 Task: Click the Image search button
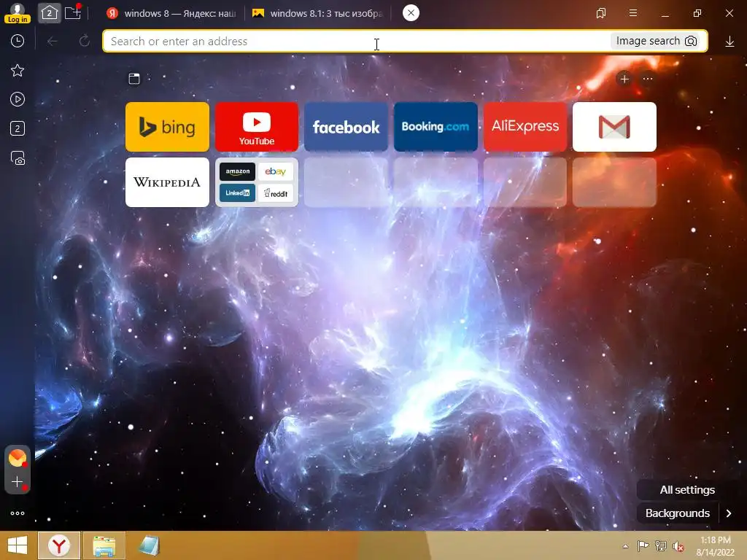(657, 41)
